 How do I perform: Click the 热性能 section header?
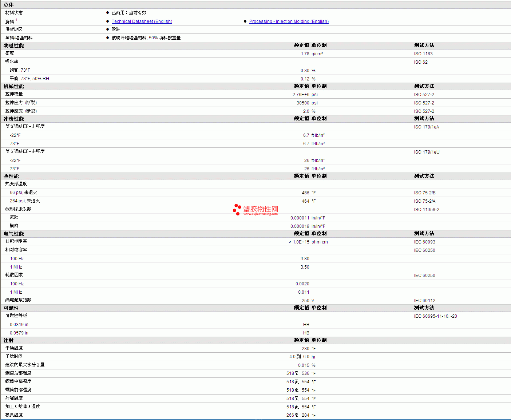[11, 176]
